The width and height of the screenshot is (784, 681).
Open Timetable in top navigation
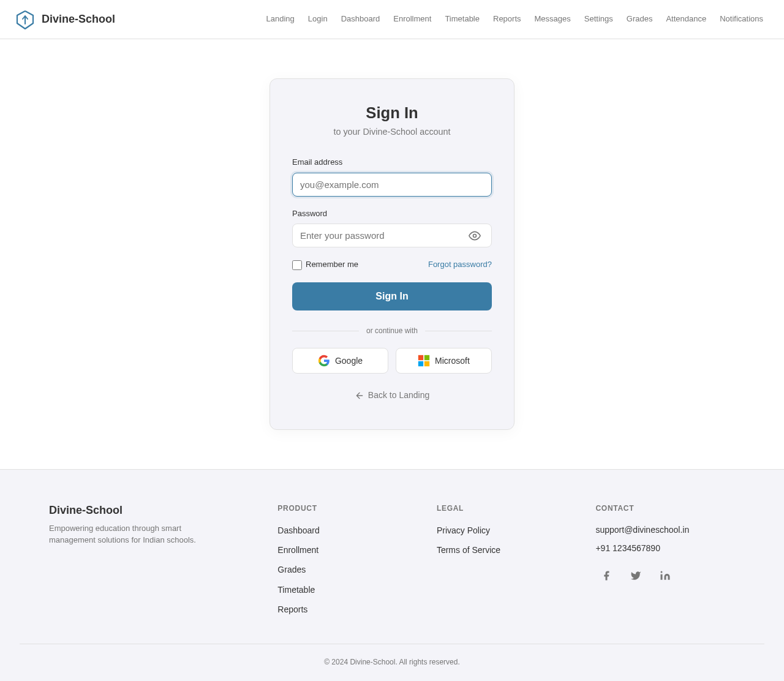pos(462,19)
